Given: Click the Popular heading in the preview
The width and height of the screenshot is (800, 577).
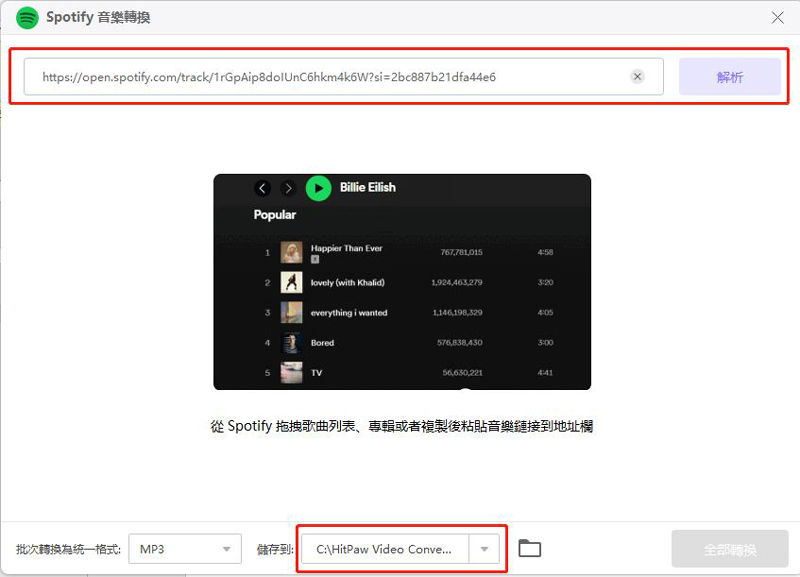Looking at the screenshot, I should pos(274,215).
